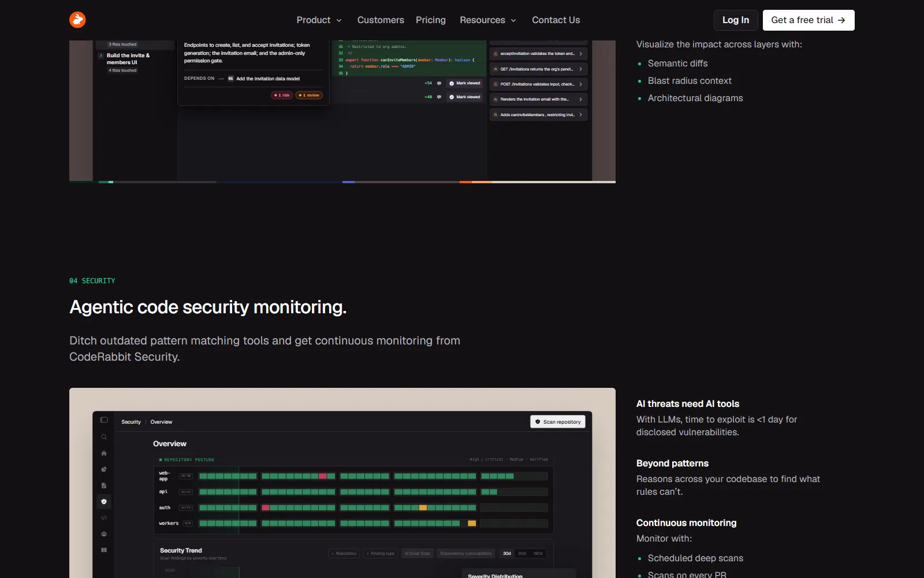This screenshot has height=578, width=924.
Task: Click the yellow cell in auth posture row
Action: (423, 507)
